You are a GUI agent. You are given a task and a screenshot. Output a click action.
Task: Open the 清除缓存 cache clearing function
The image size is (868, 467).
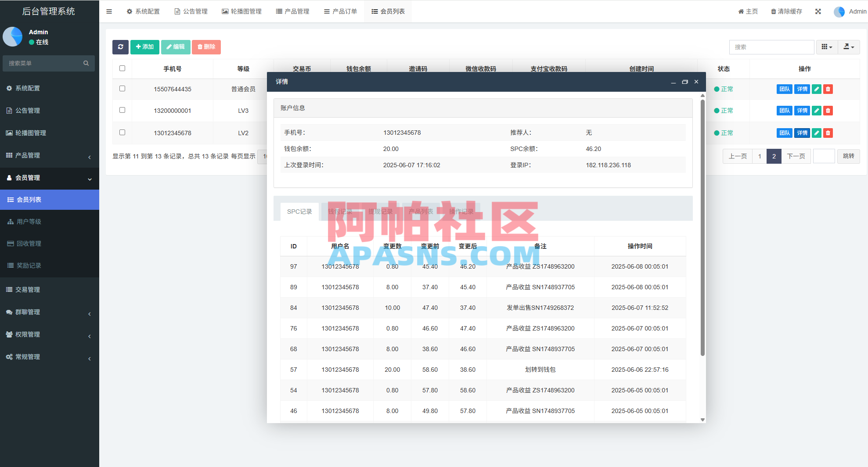(786, 11)
